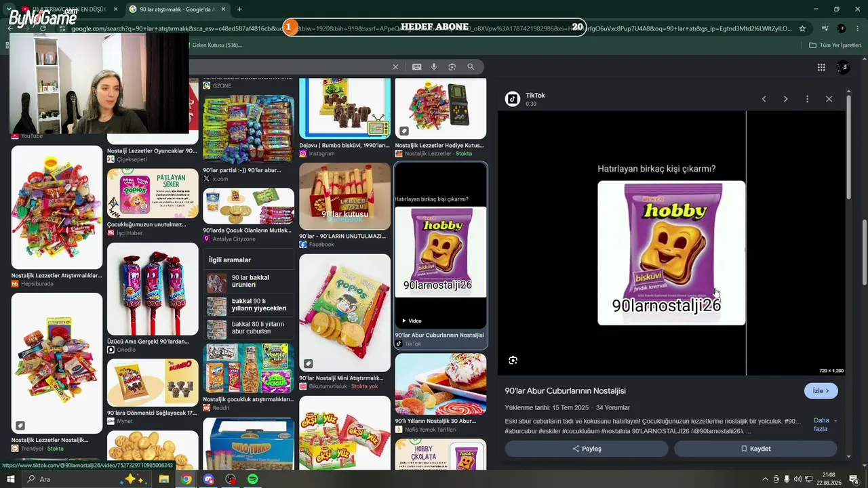Click the volume icon in system tray
This screenshot has width=868, height=488.
coord(797,479)
